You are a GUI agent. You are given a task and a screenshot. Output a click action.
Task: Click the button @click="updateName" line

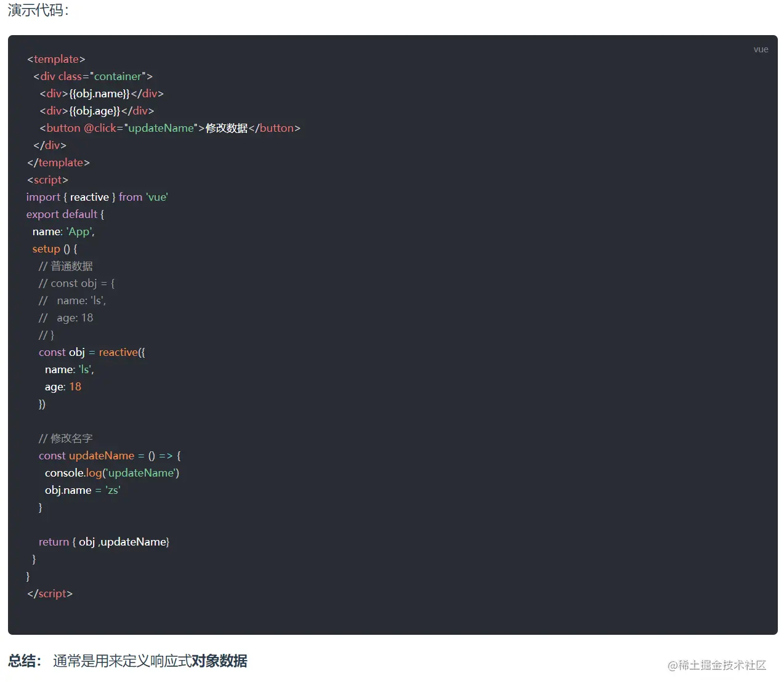point(170,128)
